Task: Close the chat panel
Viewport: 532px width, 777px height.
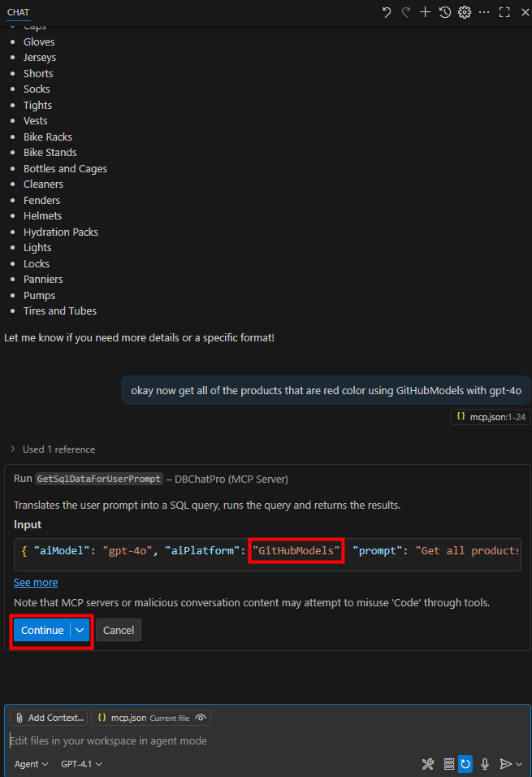Action: (525, 12)
